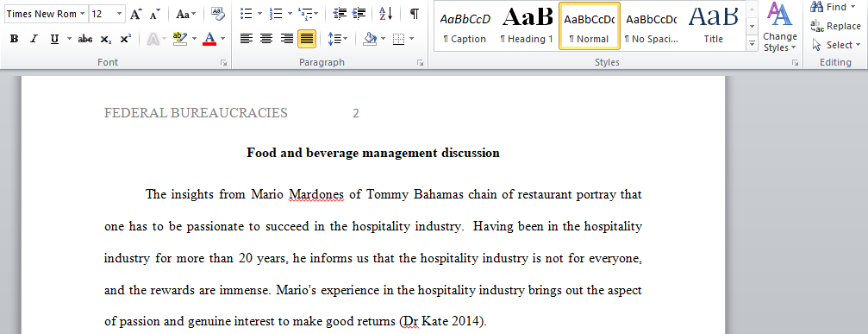
Task: Click the citation text Dr Kate 2014
Action: [x=442, y=321]
